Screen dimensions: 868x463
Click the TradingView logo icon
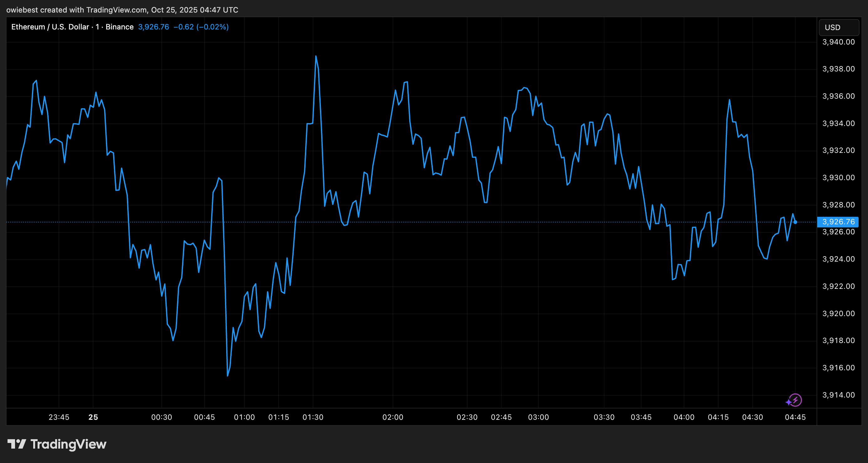(x=17, y=444)
